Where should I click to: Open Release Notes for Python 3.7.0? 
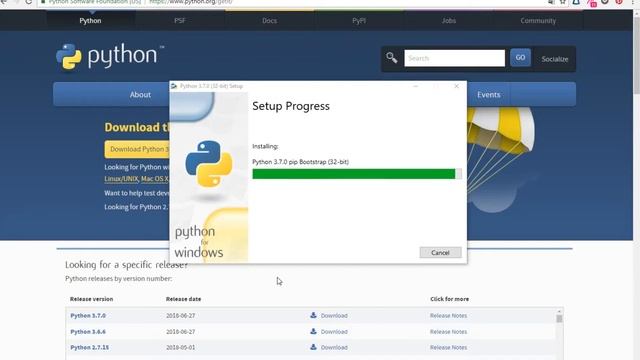click(448, 316)
